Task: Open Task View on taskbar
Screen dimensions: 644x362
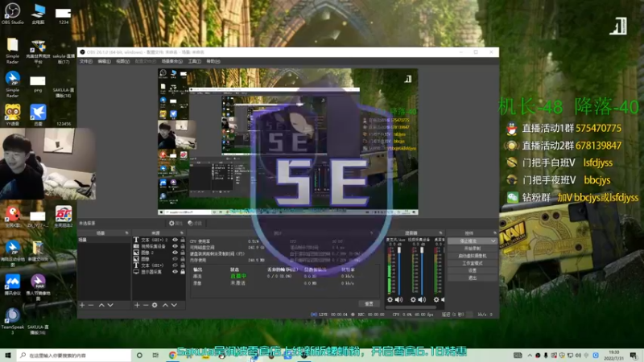Action: (155, 355)
